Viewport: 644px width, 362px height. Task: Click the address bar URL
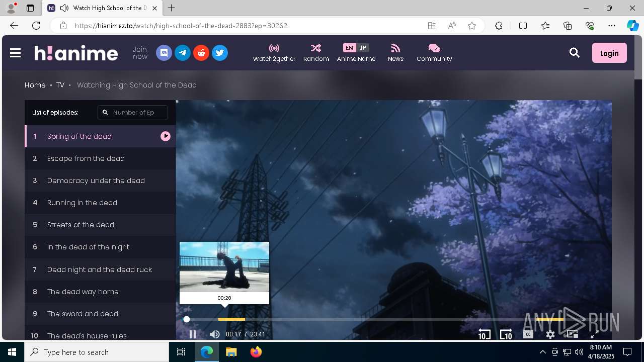[x=181, y=26]
